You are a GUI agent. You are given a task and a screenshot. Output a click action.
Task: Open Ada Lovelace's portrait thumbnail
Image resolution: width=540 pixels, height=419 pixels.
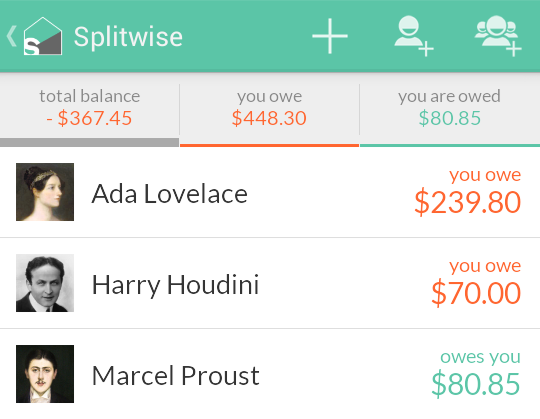45,192
